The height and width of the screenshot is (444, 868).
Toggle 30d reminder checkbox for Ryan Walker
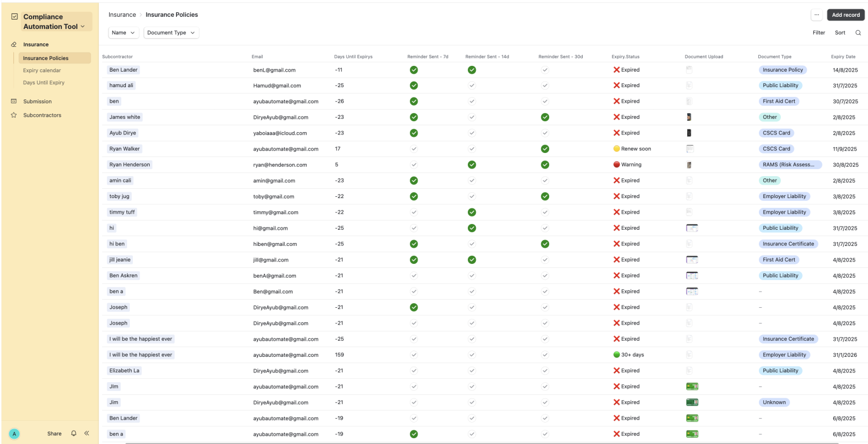click(x=545, y=149)
